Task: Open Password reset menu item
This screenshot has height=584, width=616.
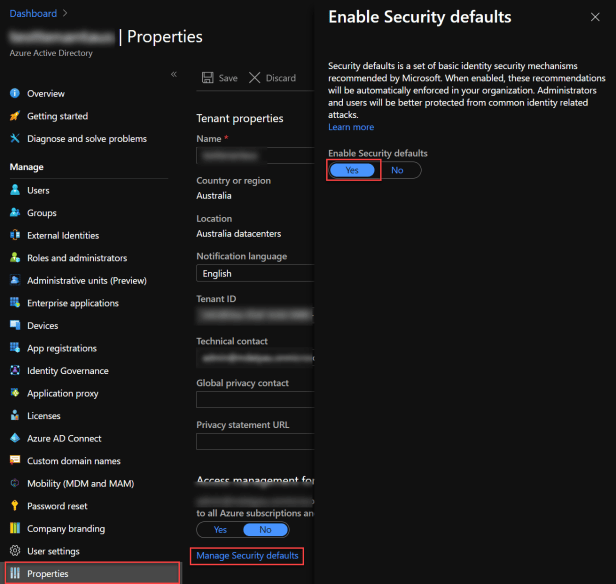Action: pyautogui.click(x=57, y=506)
